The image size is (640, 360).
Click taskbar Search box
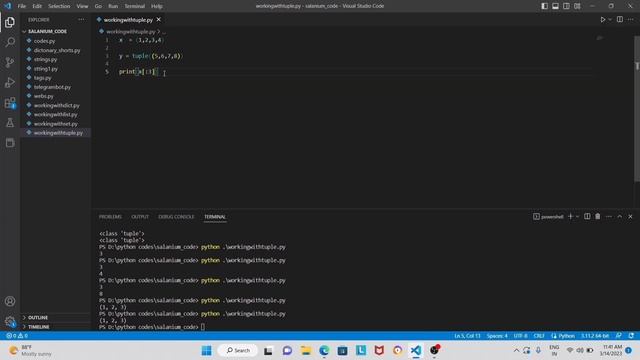tap(238, 350)
